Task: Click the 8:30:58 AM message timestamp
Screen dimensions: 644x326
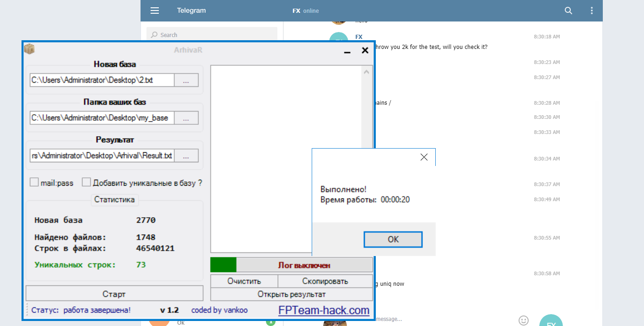Action: tap(547, 273)
